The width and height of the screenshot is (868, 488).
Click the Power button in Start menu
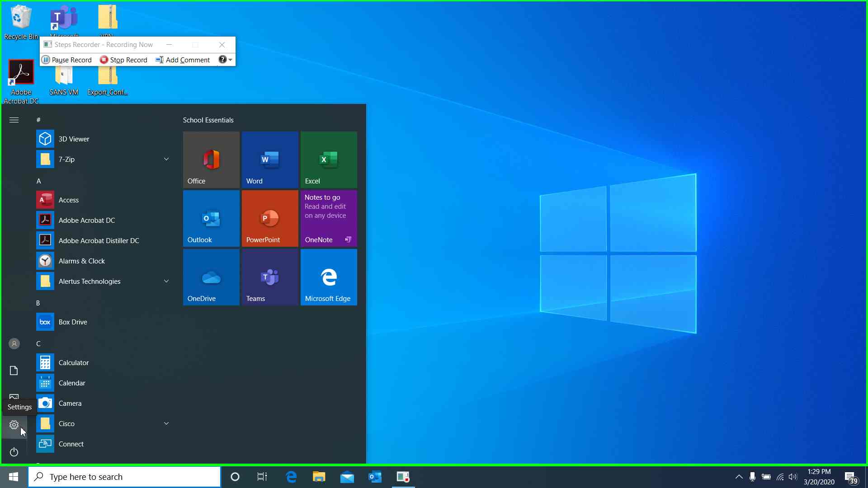14,452
